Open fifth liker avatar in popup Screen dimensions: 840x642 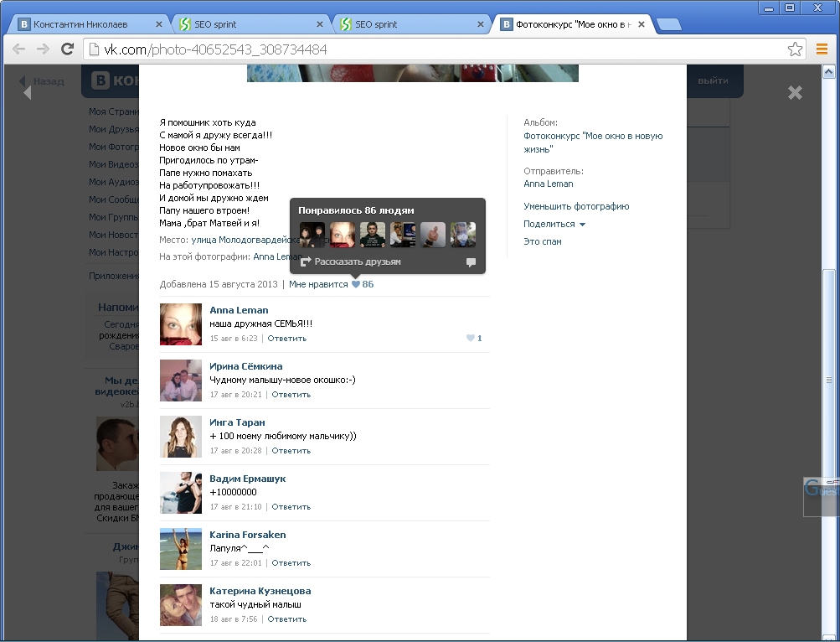pos(433,235)
